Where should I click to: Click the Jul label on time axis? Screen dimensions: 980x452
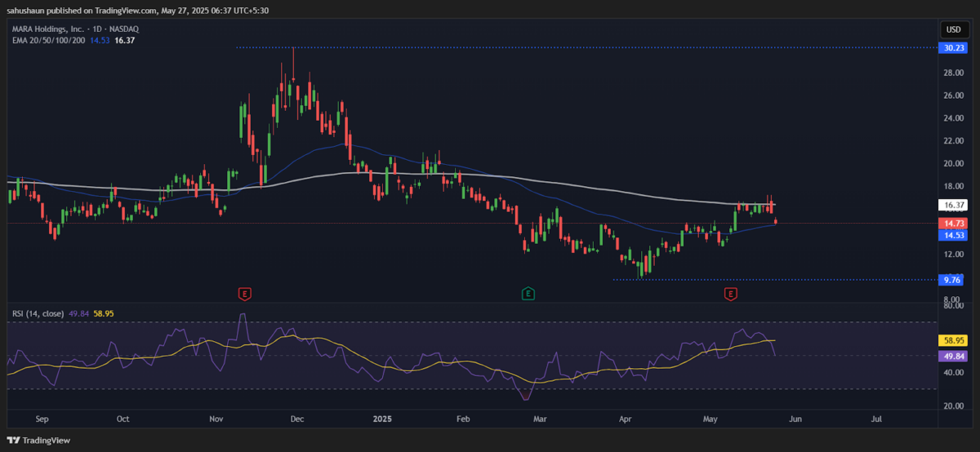[x=876, y=419]
